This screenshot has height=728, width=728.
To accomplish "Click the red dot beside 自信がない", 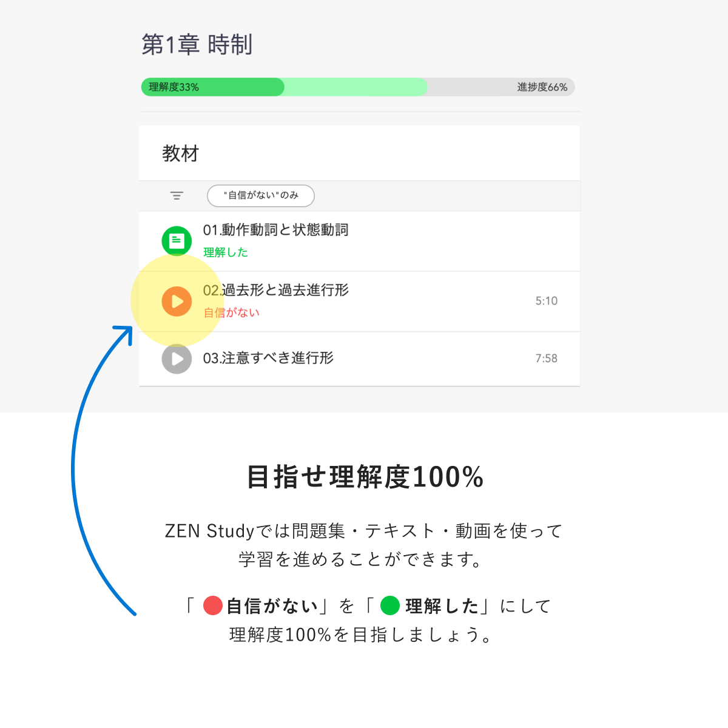I will click(213, 605).
